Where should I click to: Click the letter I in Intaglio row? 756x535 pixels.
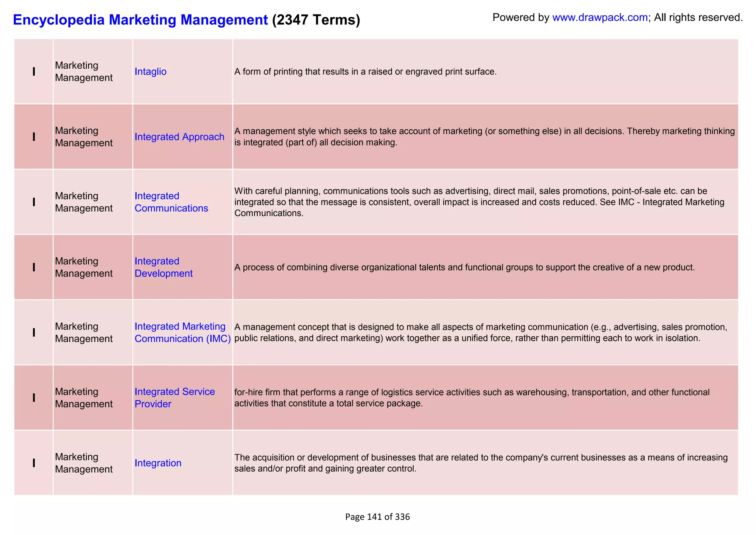tap(34, 72)
